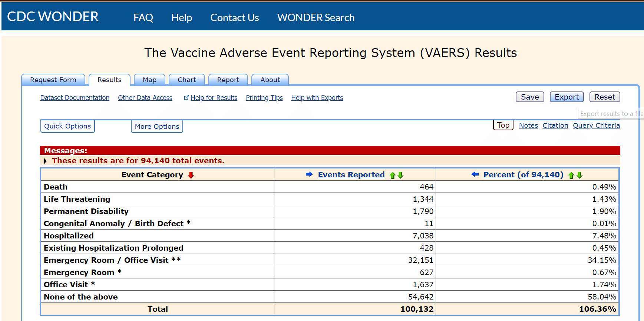Click the blue right arrow before Events Reported

(x=309, y=174)
